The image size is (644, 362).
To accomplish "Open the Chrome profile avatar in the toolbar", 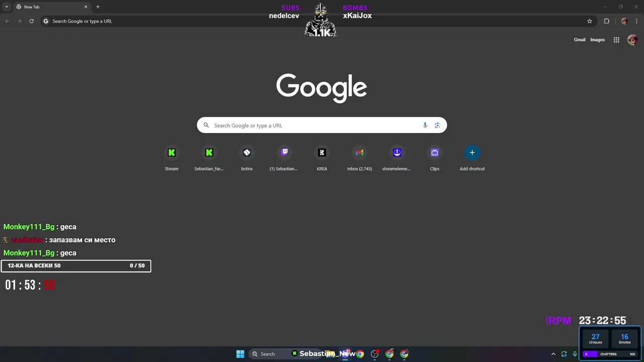I will pos(624,21).
